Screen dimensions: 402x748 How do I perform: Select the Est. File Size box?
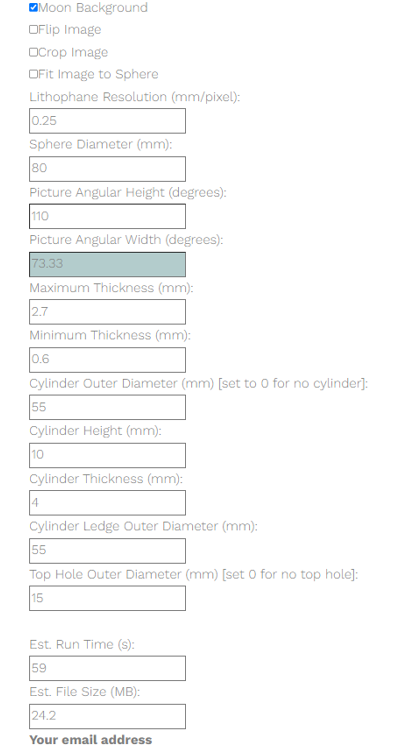click(x=107, y=716)
